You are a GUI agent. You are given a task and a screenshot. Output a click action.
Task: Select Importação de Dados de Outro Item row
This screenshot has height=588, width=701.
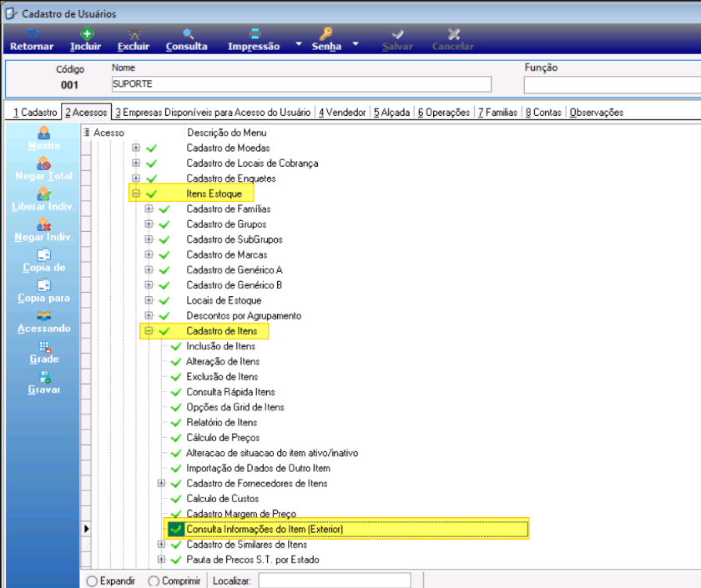point(259,468)
